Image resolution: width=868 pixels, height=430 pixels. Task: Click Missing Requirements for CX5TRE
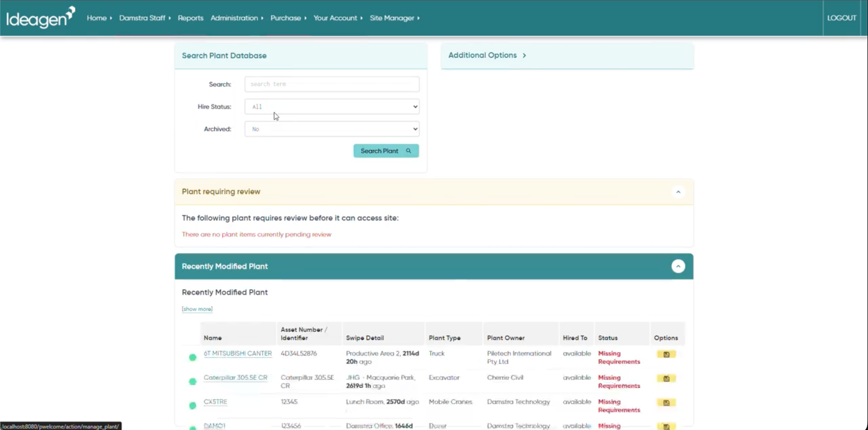pos(619,406)
